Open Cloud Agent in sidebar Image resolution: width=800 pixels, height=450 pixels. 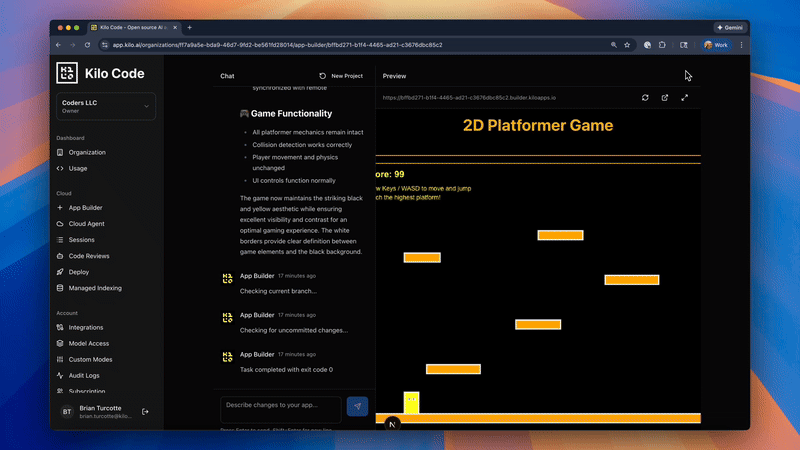point(88,224)
